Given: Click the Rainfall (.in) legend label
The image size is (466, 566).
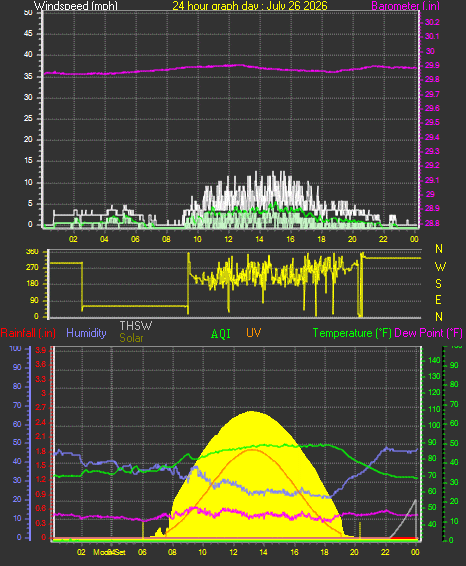Looking at the screenshot, I should click(28, 333).
